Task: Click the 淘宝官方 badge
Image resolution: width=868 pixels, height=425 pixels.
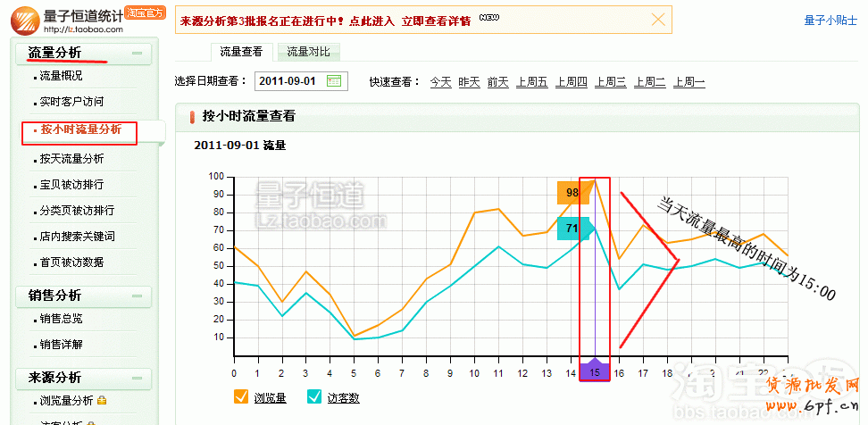Action: pos(145,13)
